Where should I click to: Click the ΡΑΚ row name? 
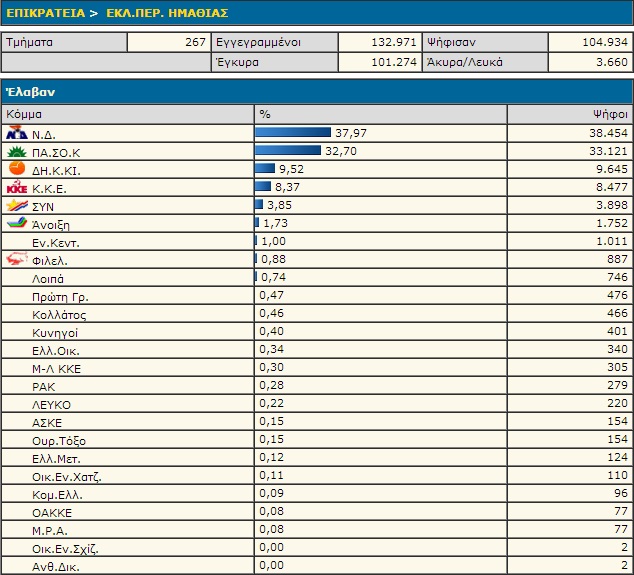[x=44, y=387]
